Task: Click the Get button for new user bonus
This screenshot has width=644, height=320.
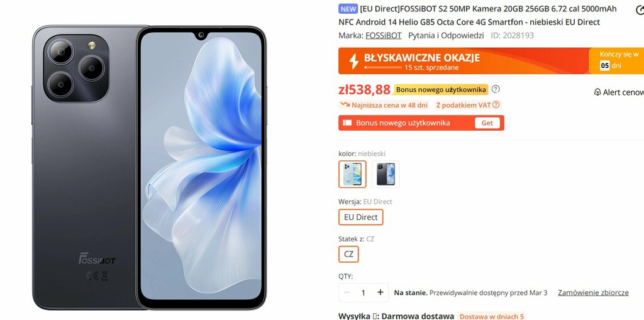Action: (487, 123)
